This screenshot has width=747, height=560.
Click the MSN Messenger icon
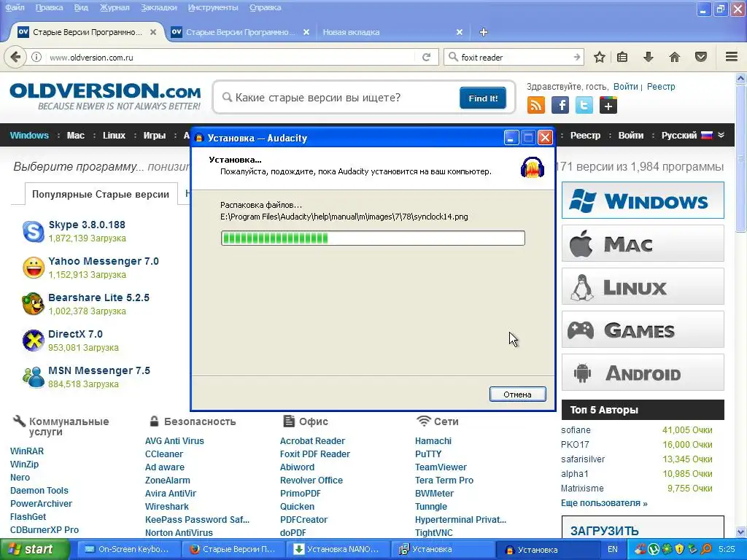pyautogui.click(x=34, y=377)
